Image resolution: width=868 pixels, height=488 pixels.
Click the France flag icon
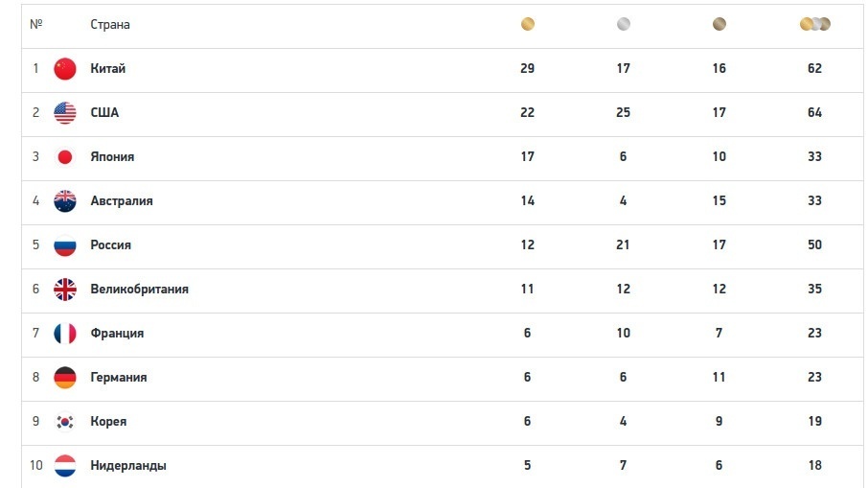[x=65, y=334]
